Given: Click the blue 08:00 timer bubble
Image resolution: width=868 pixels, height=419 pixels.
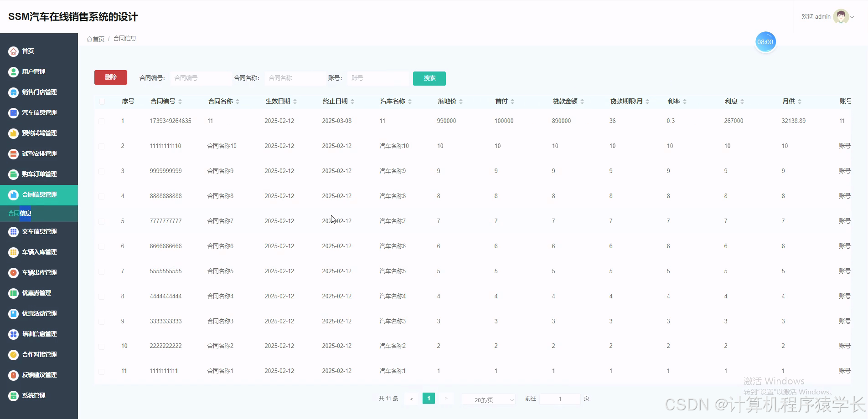Looking at the screenshot, I should 765,42.
